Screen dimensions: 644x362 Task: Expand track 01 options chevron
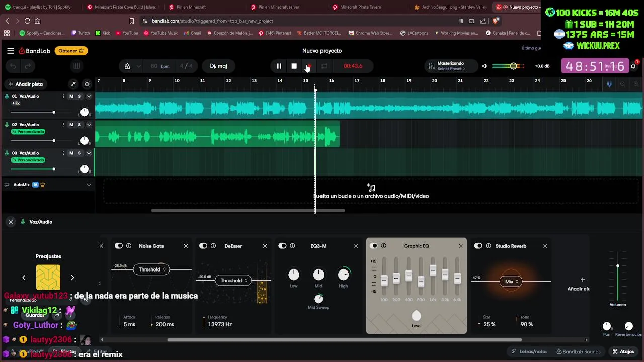89,96
